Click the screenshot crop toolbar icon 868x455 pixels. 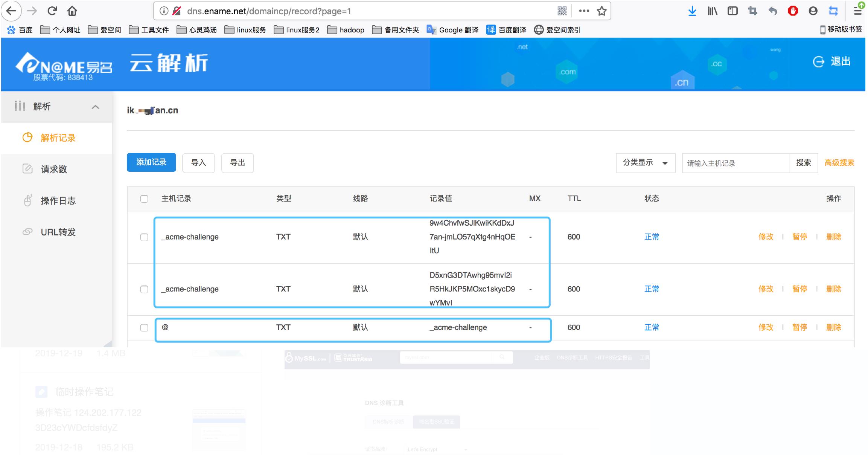[x=752, y=11]
